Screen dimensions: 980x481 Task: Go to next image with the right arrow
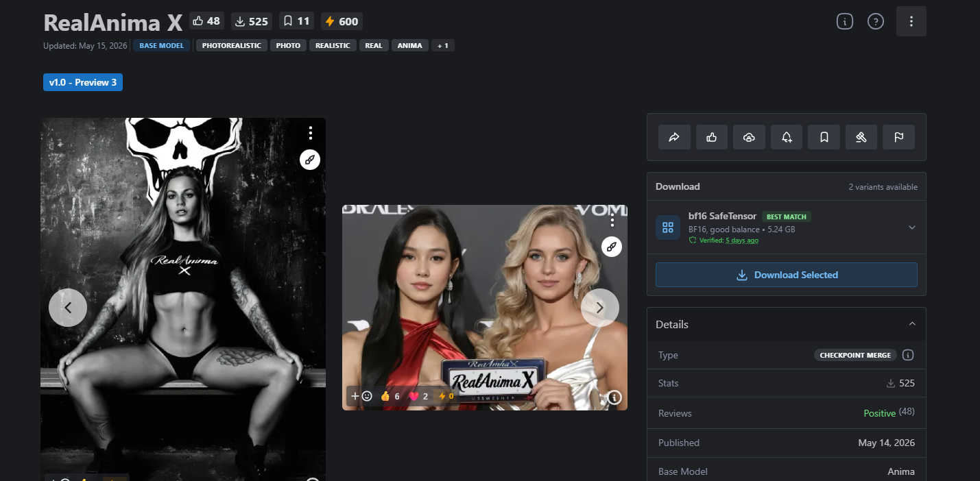[600, 308]
